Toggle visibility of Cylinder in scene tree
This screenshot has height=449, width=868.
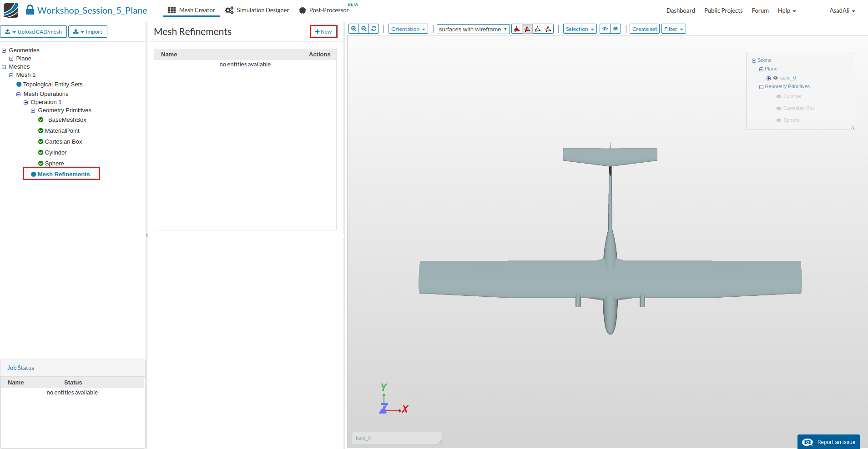point(779,97)
